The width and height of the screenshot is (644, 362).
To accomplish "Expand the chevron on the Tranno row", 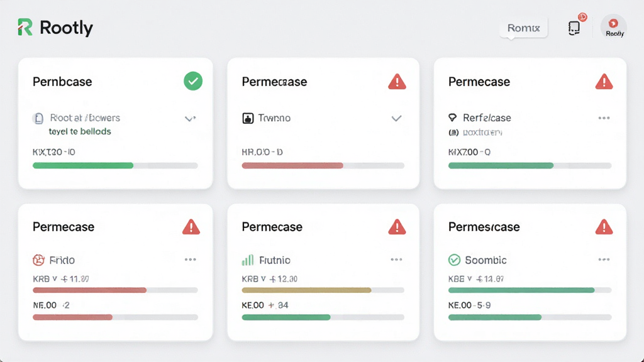I will point(396,119).
